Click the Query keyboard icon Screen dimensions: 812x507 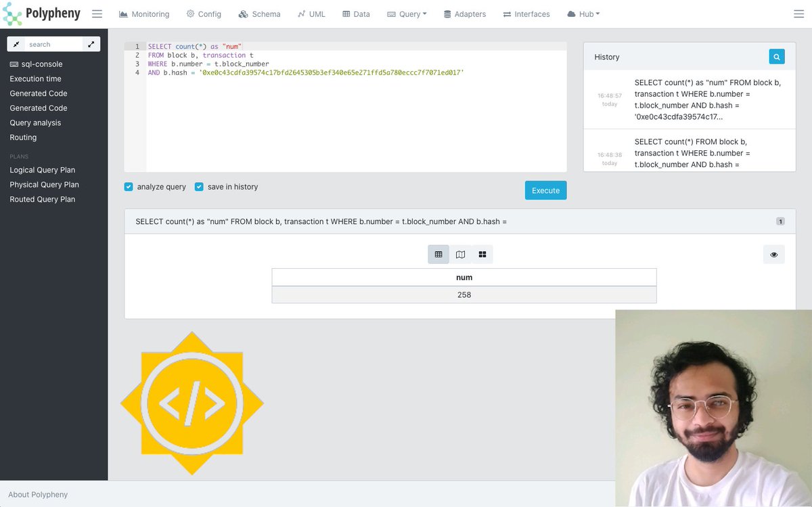(x=392, y=14)
